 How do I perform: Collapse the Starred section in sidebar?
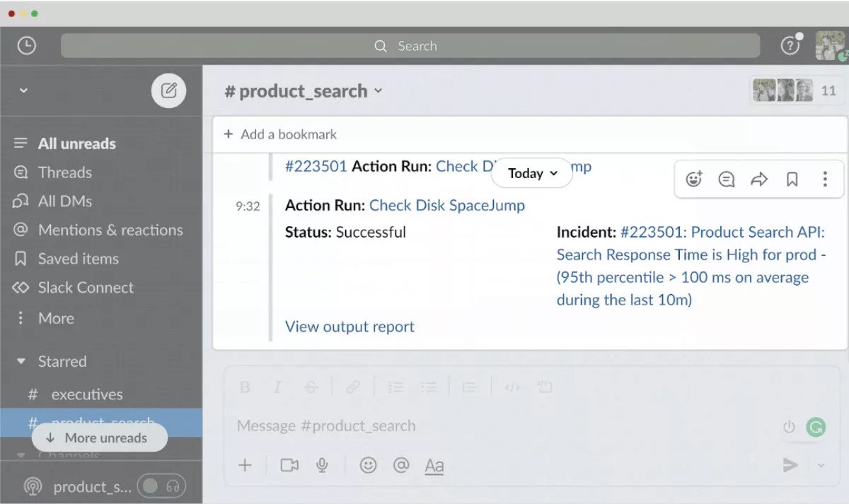21,361
